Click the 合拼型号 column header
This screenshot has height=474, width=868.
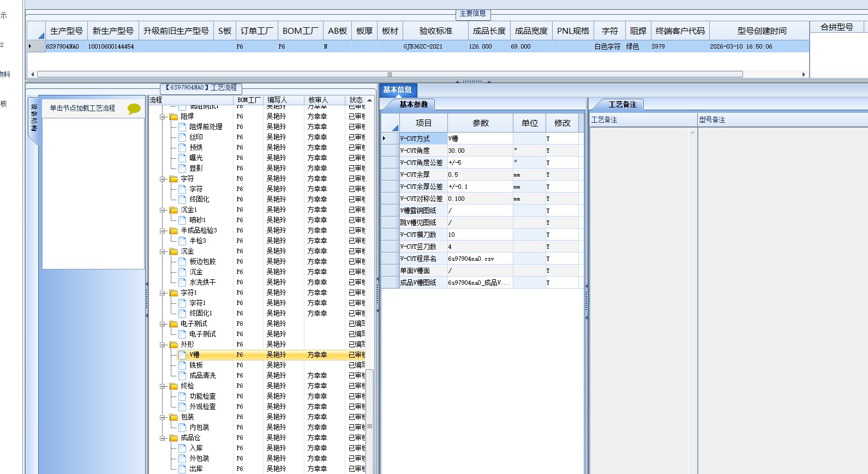(x=837, y=27)
